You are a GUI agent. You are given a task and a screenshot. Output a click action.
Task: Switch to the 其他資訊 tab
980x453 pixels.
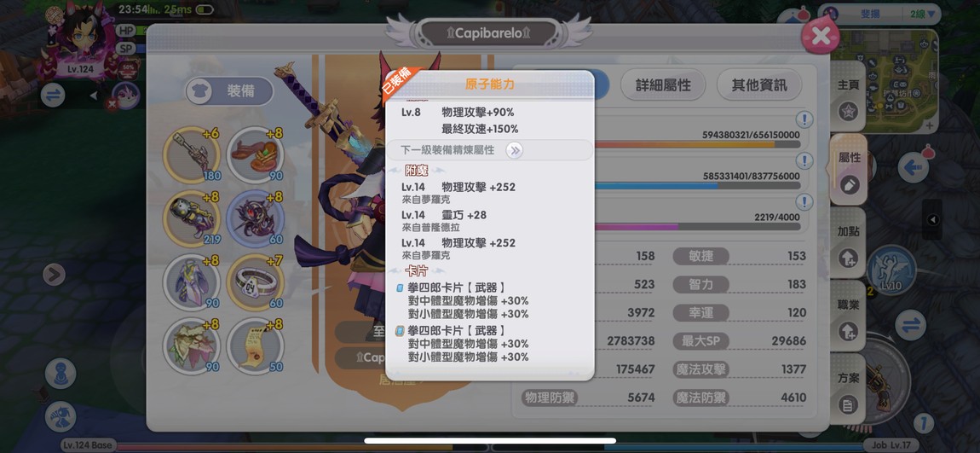(759, 85)
